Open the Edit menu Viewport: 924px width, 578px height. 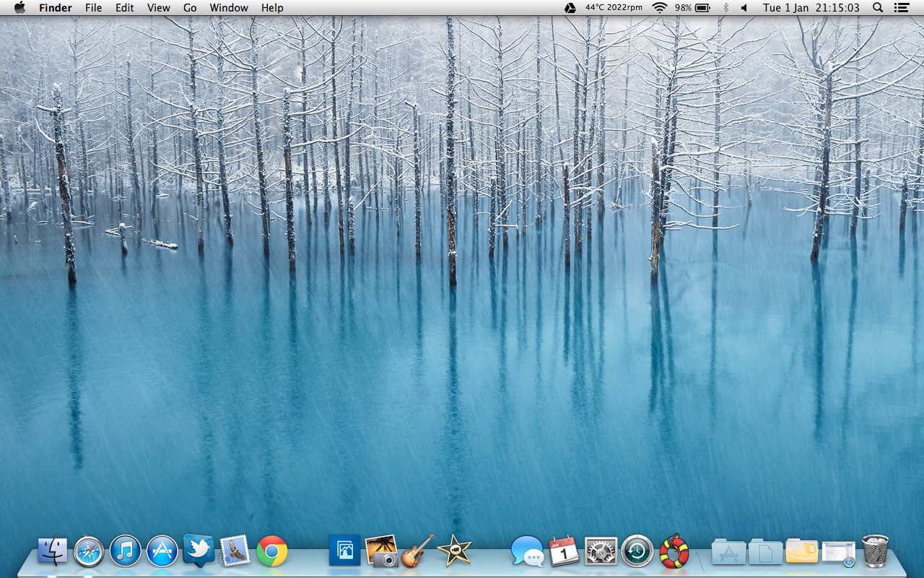pos(125,8)
